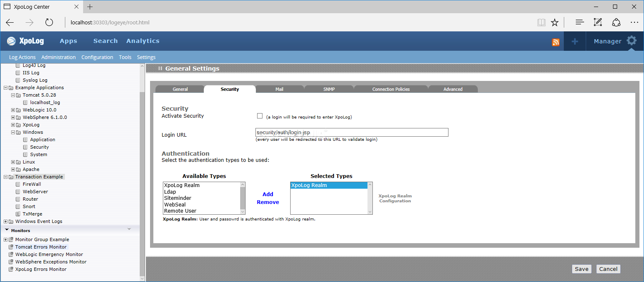Screen dimensions: 644x282
Task: Click the Save button
Action: (582, 269)
